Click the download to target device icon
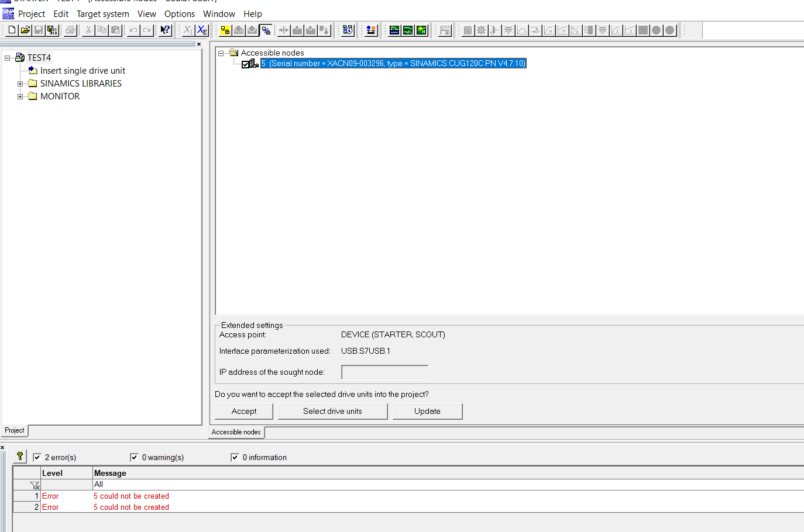 click(x=297, y=30)
